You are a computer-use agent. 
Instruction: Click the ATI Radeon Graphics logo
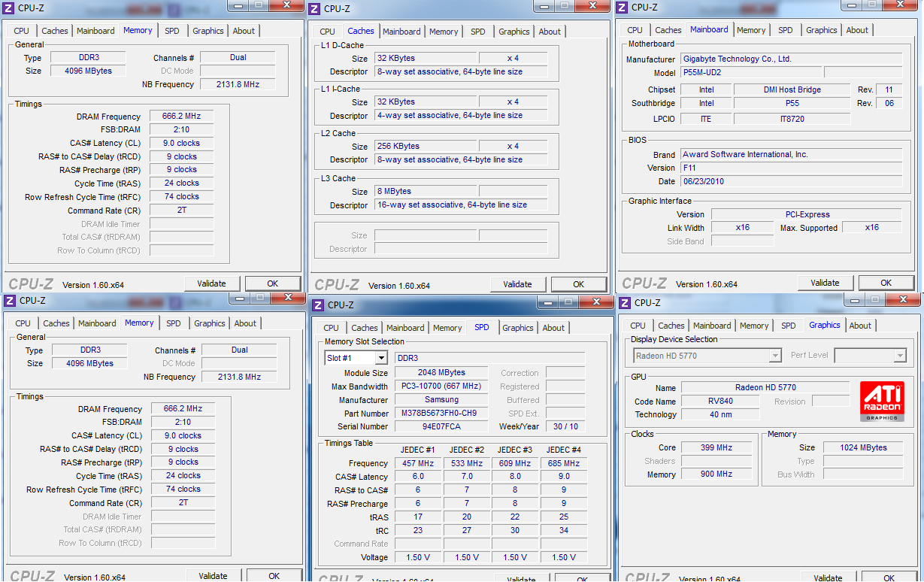pyautogui.click(x=881, y=401)
